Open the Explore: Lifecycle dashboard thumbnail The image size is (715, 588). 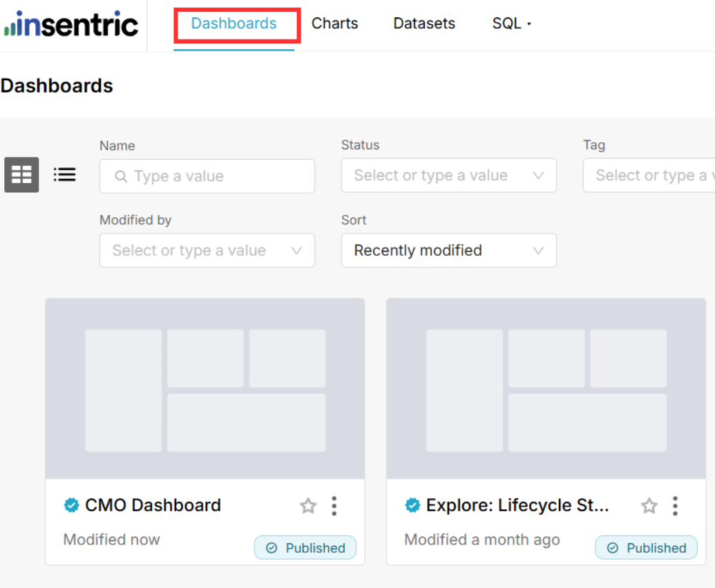pyautogui.click(x=546, y=388)
